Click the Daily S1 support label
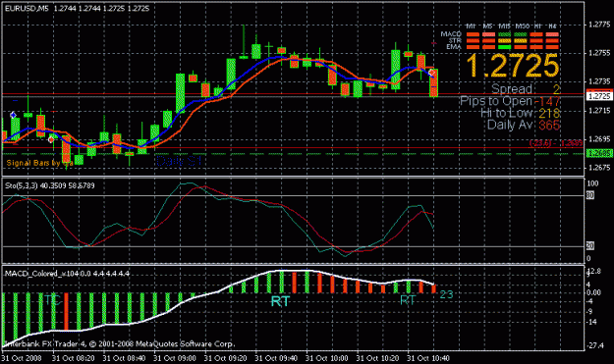The width and height of the screenshot is (614, 364). (179, 161)
